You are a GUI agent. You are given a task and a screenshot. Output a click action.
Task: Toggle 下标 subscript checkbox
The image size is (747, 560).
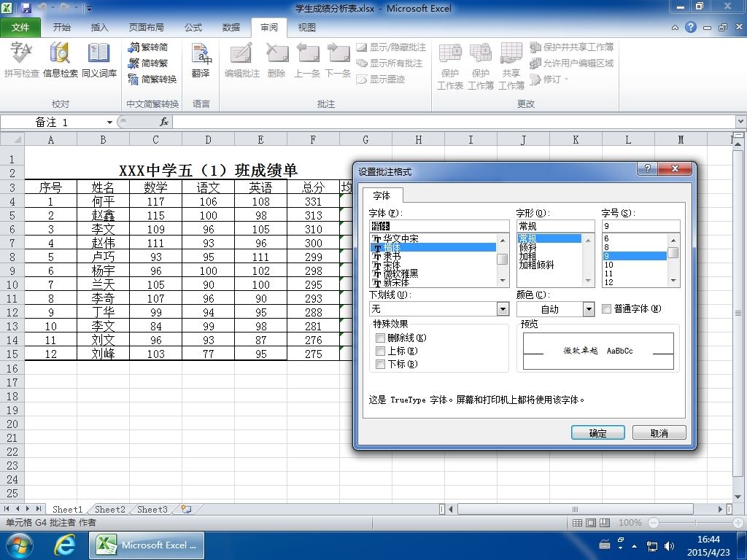click(380, 365)
